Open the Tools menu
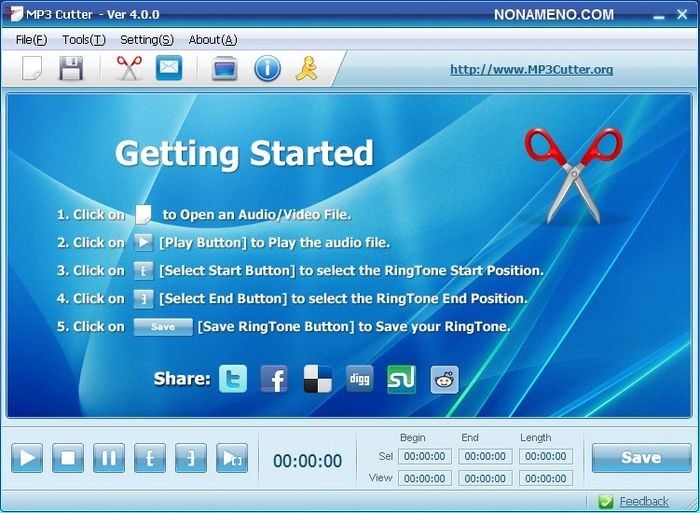Screen dimensions: 700x513 coord(83,40)
